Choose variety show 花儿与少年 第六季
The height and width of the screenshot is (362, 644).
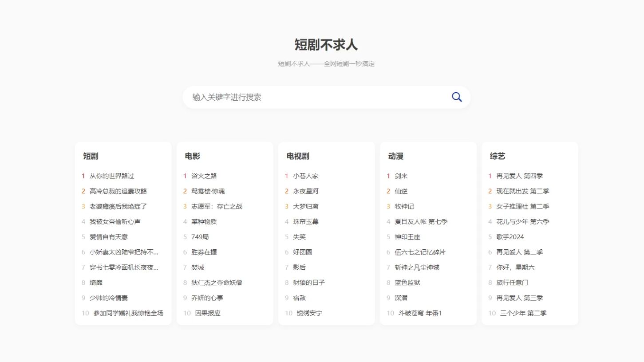(523, 222)
